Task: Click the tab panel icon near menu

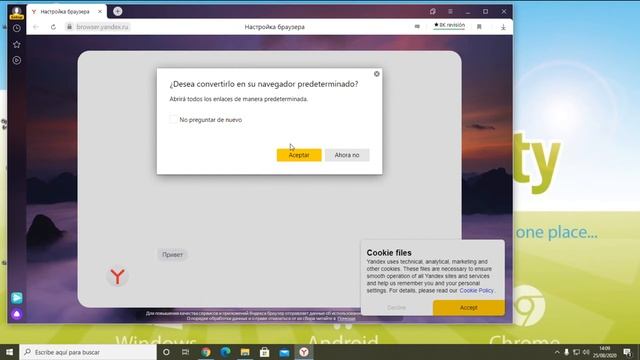Action: (x=433, y=11)
